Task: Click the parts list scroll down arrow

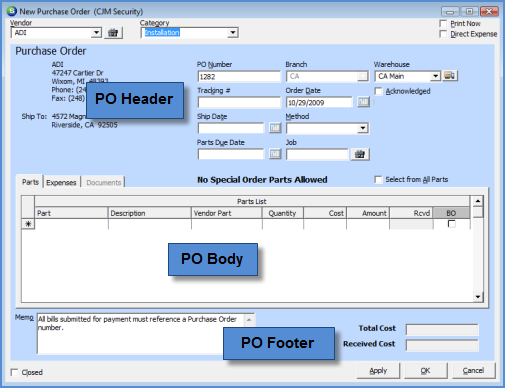Action: coord(478,297)
